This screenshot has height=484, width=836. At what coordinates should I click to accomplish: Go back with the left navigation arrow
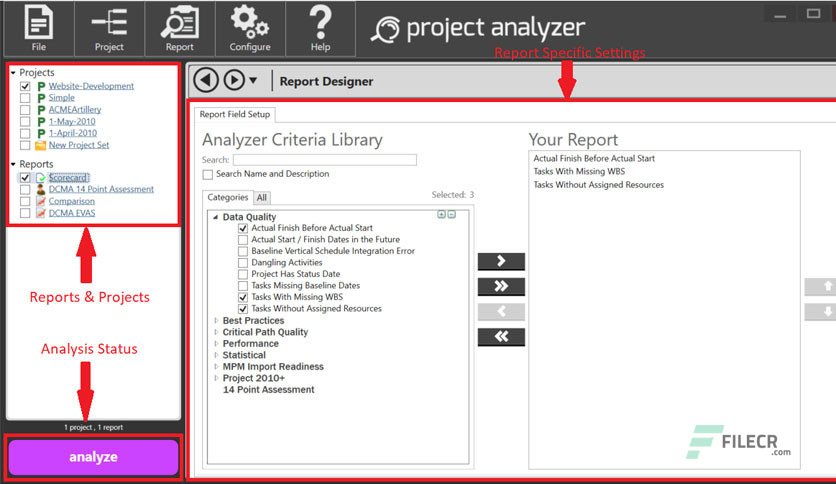coord(206,80)
